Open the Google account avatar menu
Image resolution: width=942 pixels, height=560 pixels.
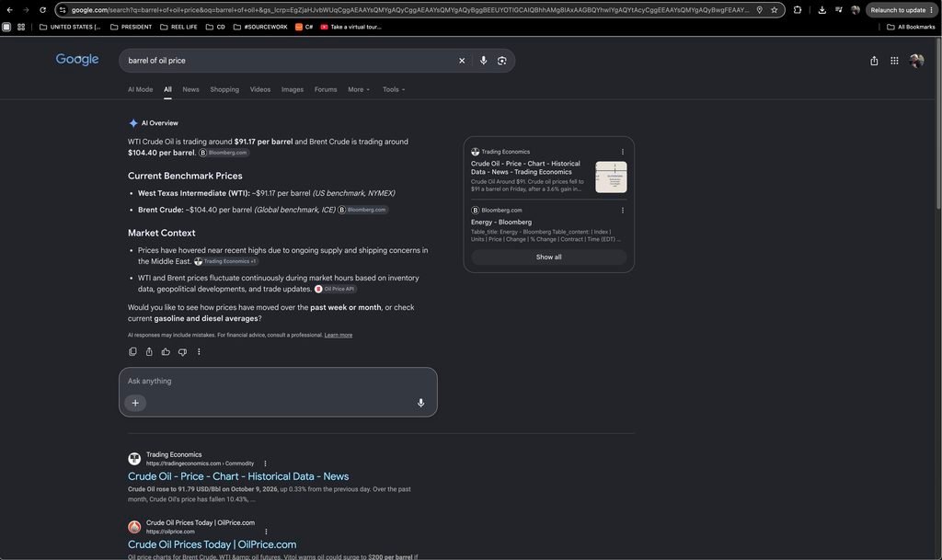tap(916, 61)
